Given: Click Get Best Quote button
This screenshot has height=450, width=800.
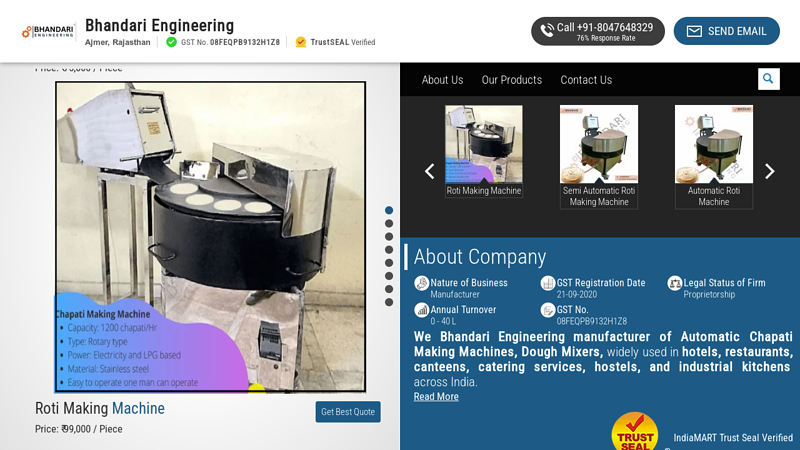Looking at the screenshot, I should [348, 412].
